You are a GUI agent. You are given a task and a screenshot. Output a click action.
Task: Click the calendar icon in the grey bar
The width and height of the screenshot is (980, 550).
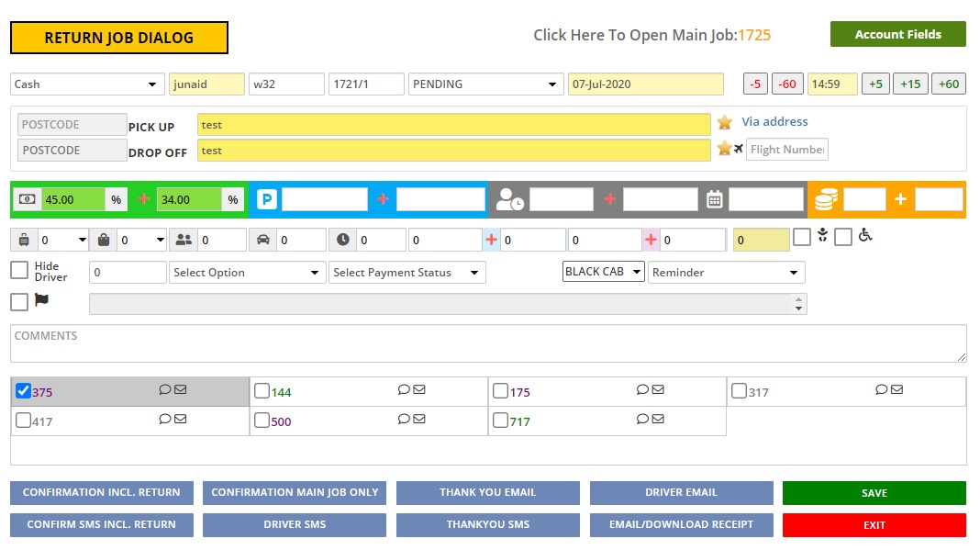tap(715, 199)
